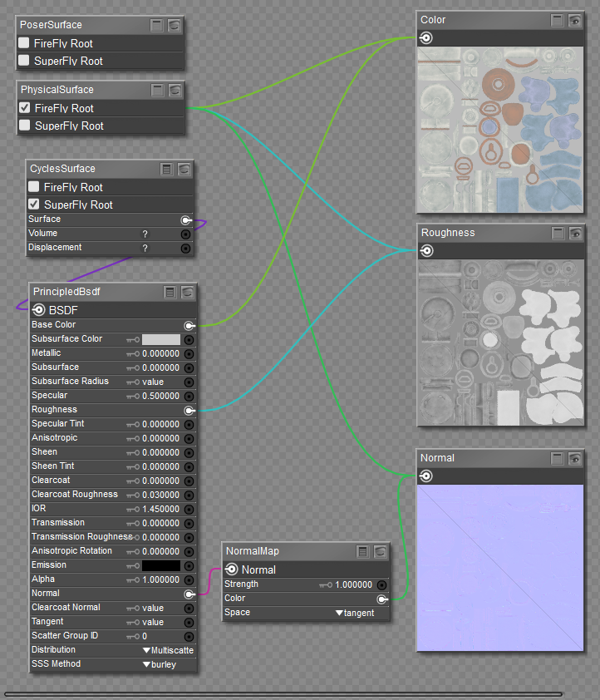600x700 pixels.
Task: Click the Roughness input plug on PrincipledBsdf
Action: [x=189, y=410]
